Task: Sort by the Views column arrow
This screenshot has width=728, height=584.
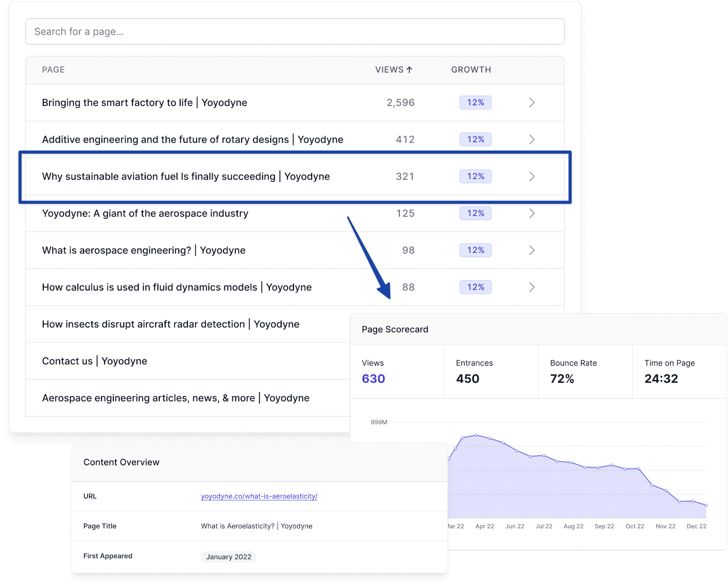Action: click(409, 70)
